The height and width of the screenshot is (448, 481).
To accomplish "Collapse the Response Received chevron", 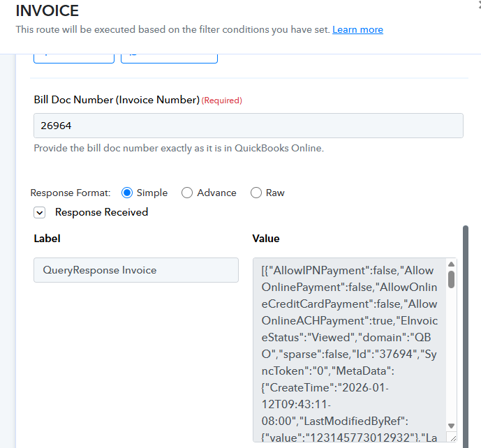I will coord(40,213).
